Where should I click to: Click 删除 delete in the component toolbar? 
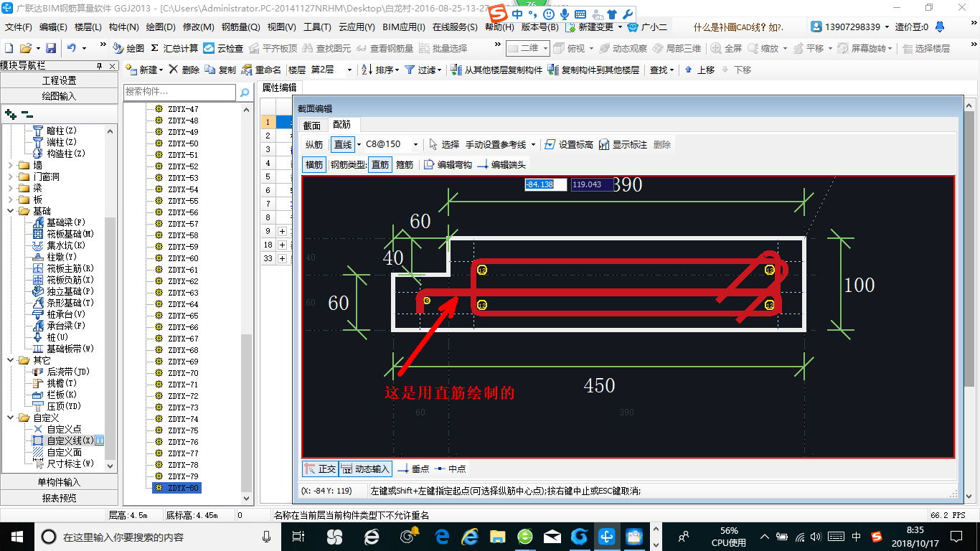tap(184, 70)
